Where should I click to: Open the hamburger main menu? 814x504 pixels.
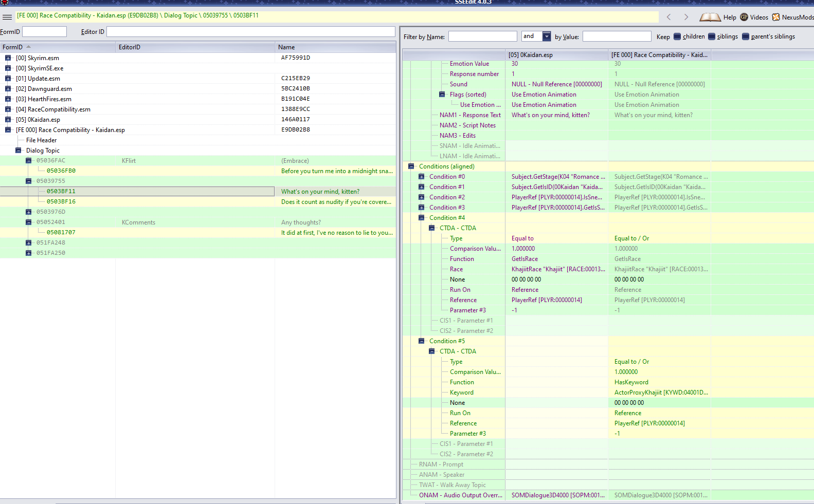(7, 17)
